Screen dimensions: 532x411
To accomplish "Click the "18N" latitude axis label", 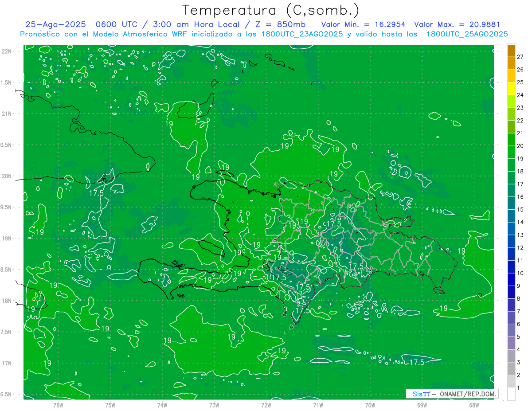I will (8, 301).
